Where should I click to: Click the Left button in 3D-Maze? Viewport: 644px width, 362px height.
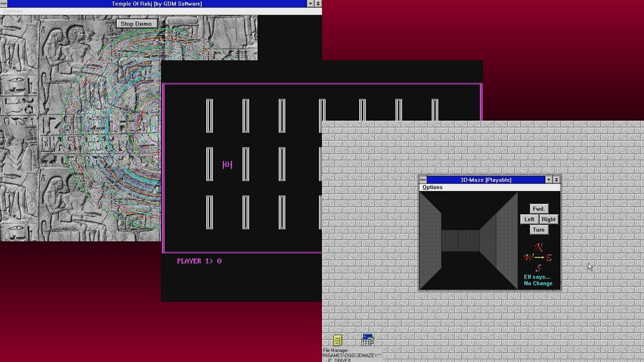(x=529, y=219)
